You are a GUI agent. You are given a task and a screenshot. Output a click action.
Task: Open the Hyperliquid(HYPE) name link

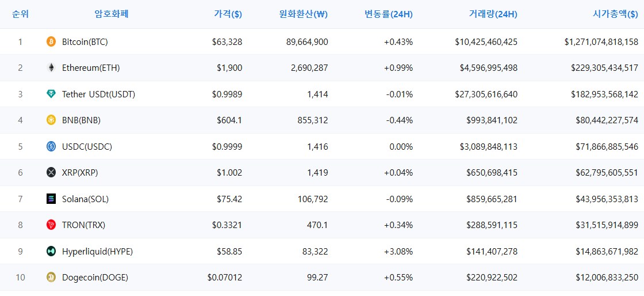point(97,252)
